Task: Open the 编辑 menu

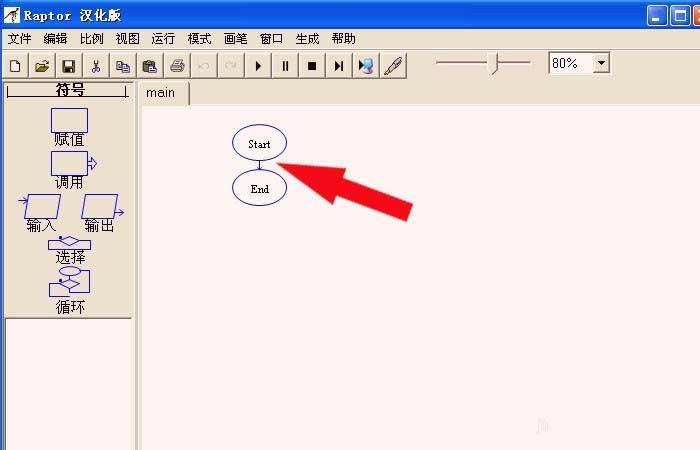Action: (55, 39)
